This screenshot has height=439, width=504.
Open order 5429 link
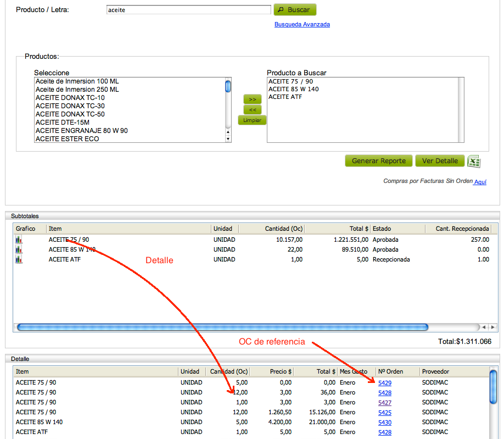coord(385,383)
